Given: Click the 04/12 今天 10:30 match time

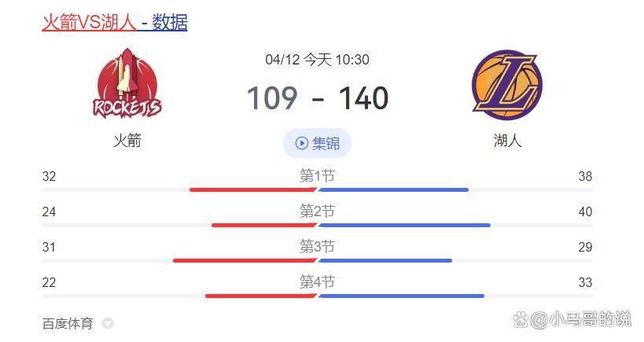Looking at the screenshot, I should click(317, 60).
